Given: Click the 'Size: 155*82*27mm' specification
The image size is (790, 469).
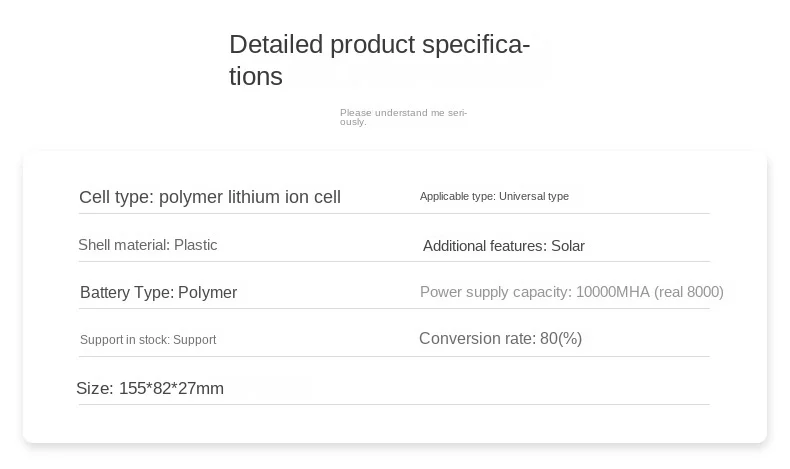Looking at the screenshot, I should point(150,388).
